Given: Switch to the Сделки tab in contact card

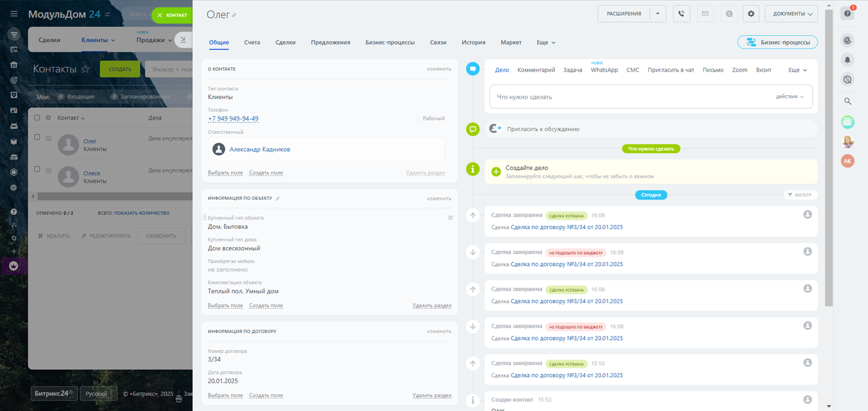Looking at the screenshot, I should 285,42.
